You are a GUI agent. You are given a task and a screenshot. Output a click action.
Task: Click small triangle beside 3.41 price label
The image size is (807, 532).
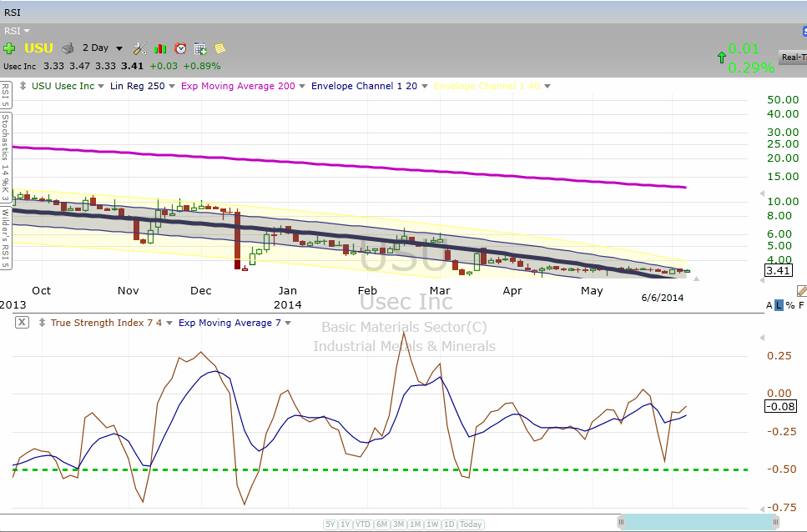[x=762, y=280]
